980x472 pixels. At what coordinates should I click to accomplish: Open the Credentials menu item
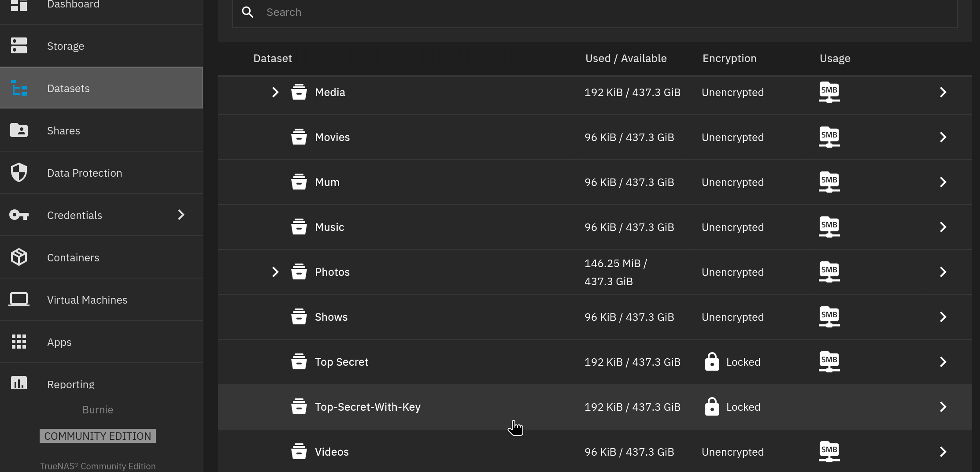click(x=101, y=215)
